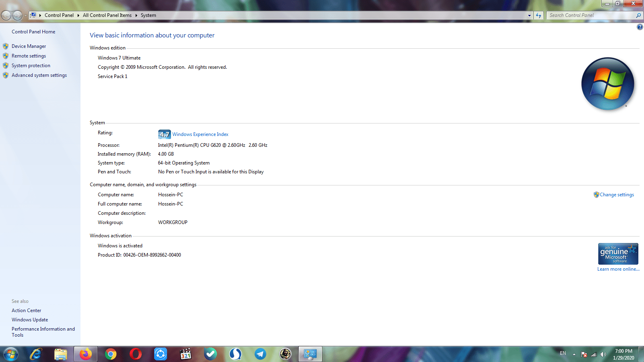Switch to Firefox on the taskbar
The width and height of the screenshot is (644, 362).
click(x=86, y=354)
